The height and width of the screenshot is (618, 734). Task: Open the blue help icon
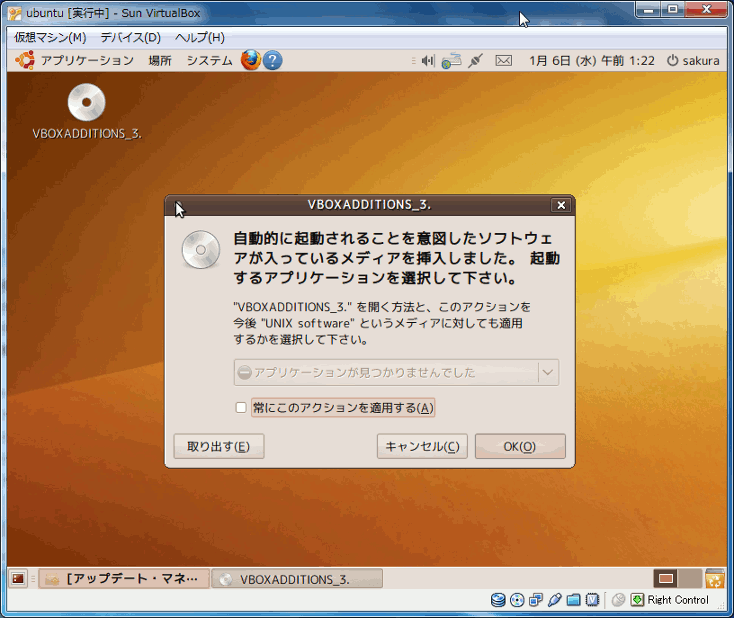click(272, 60)
